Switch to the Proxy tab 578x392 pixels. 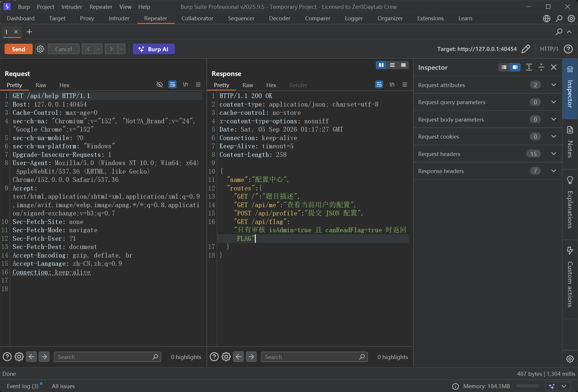(87, 18)
